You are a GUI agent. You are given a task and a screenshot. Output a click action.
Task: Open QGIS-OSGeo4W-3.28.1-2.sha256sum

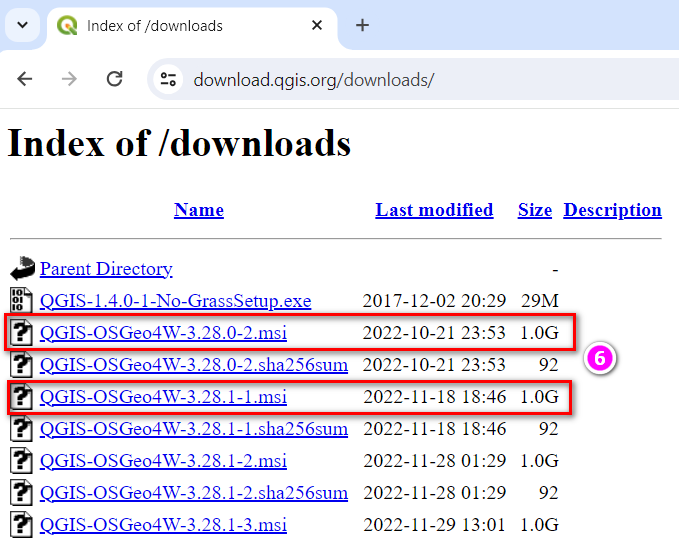tap(194, 493)
